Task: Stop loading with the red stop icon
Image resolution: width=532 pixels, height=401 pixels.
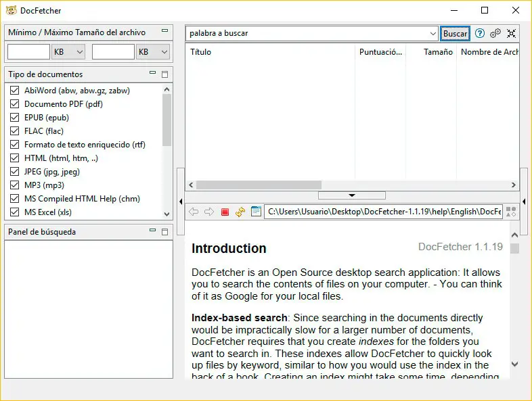Action: [225, 212]
